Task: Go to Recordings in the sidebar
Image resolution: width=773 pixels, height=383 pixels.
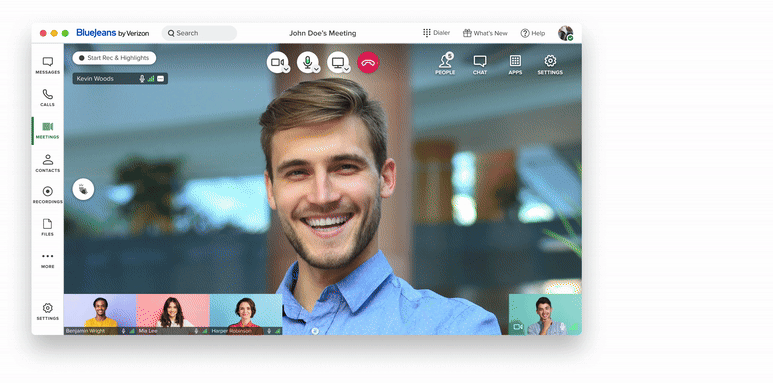Action: point(47,195)
